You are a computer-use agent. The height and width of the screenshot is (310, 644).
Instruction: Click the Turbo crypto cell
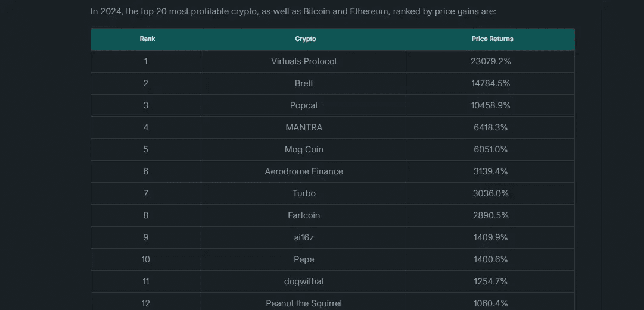point(304,193)
